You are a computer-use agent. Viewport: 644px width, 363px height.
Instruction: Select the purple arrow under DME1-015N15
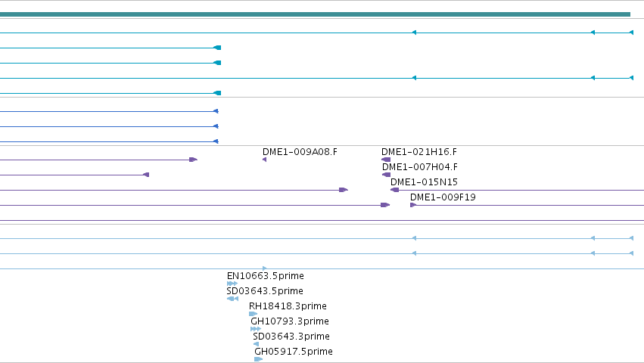(395, 190)
